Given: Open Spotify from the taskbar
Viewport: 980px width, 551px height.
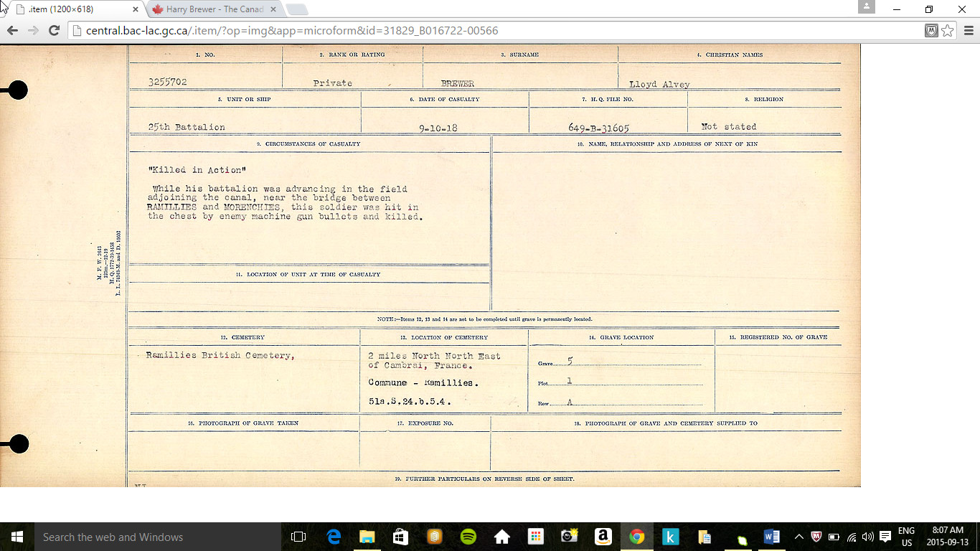Looking at the screenshot, I should (468, 537).
